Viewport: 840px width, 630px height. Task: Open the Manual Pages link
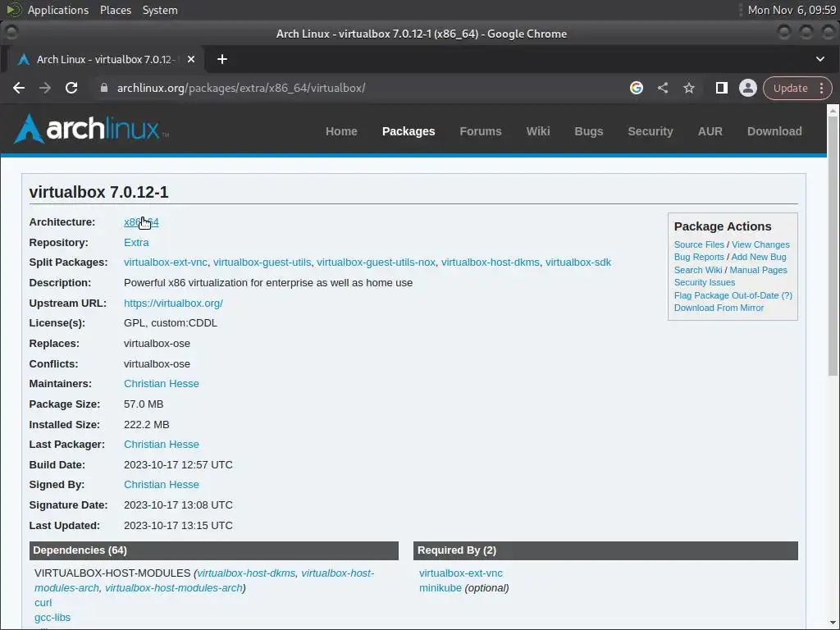click(x=758, y=270)
